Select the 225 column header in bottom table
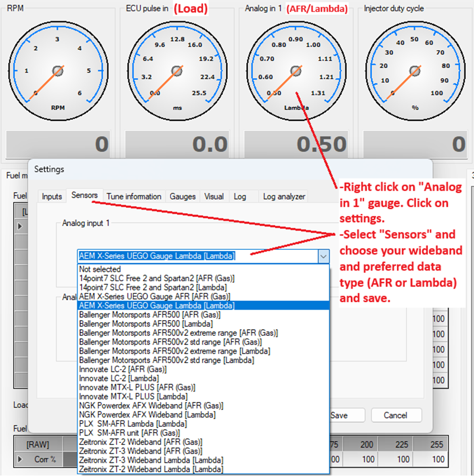 pyautogui.click(x=396, y=445)
